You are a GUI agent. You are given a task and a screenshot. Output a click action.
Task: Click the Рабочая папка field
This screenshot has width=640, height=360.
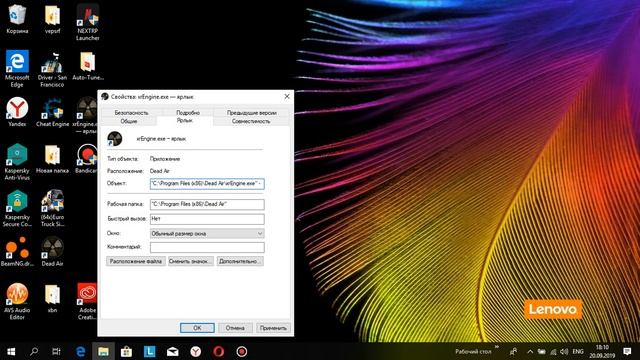[x=207, y=204]
